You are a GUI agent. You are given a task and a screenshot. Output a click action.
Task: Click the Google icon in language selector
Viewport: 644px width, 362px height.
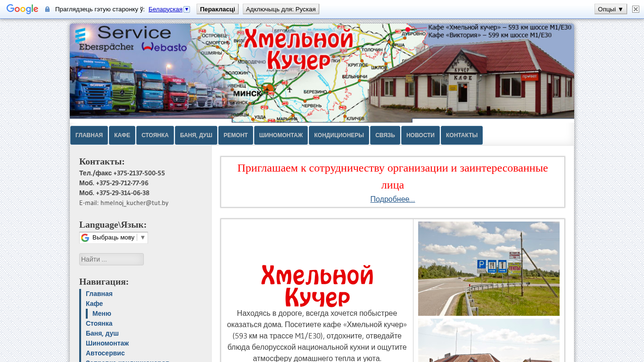click(85, 238)
